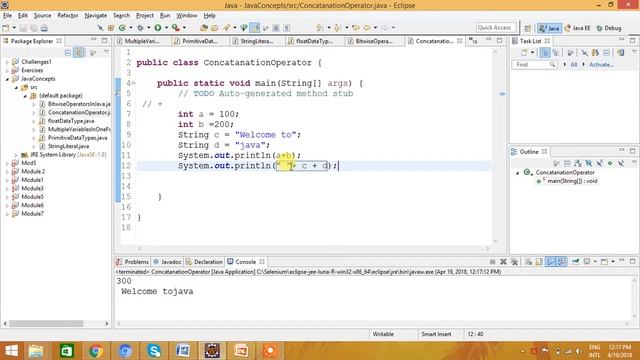Click the Quick Access search field
Image resolution: width=640 pixels, height=360 pixels.
[x=496, y=28]
